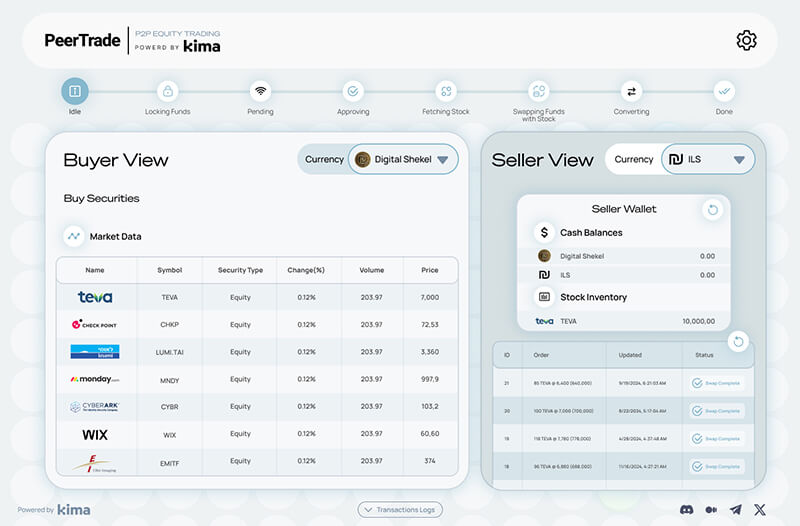Select the CYBR symbol cell

point(170,407)
